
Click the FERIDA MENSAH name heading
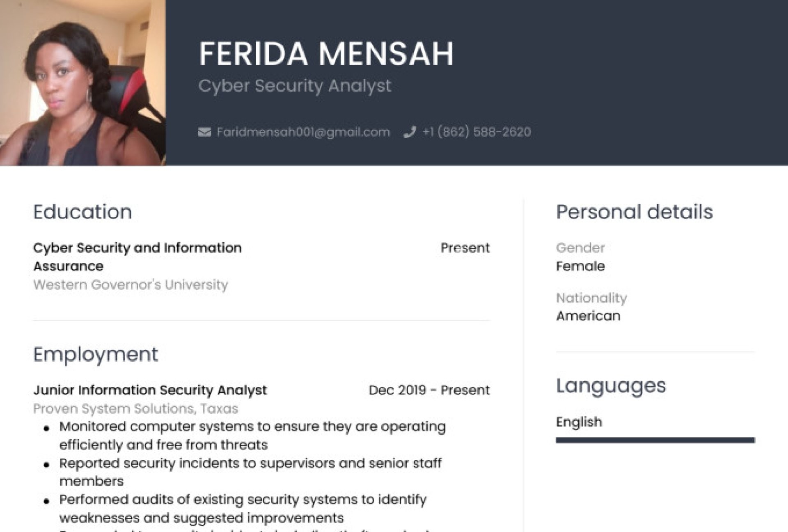tap(326, 53)
